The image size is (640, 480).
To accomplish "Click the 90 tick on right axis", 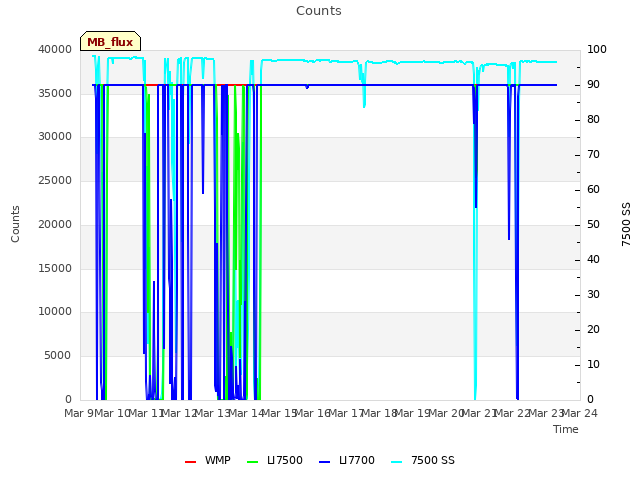I will [x=593, y=84].
